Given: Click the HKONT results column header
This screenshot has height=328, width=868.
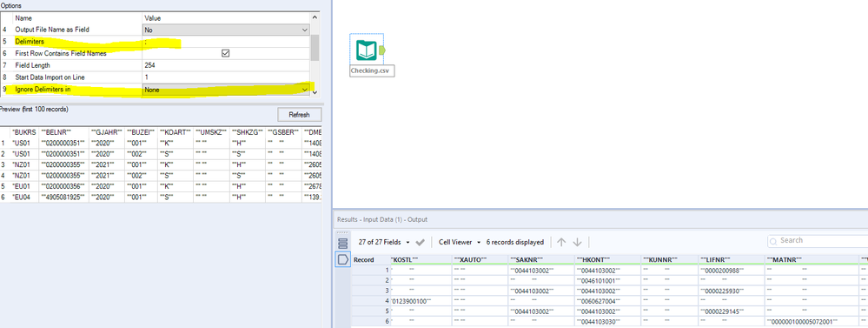Looking at the screenshot, I should (608, 259).
